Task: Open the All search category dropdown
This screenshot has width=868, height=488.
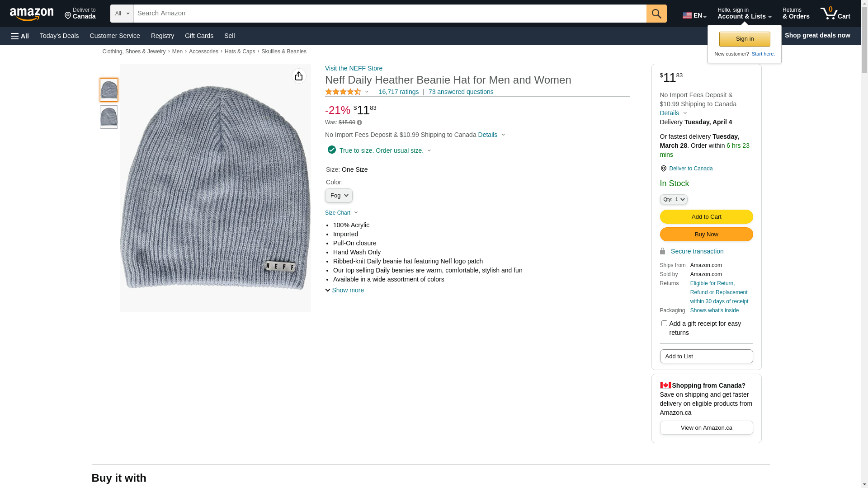Action: (122, 14)
